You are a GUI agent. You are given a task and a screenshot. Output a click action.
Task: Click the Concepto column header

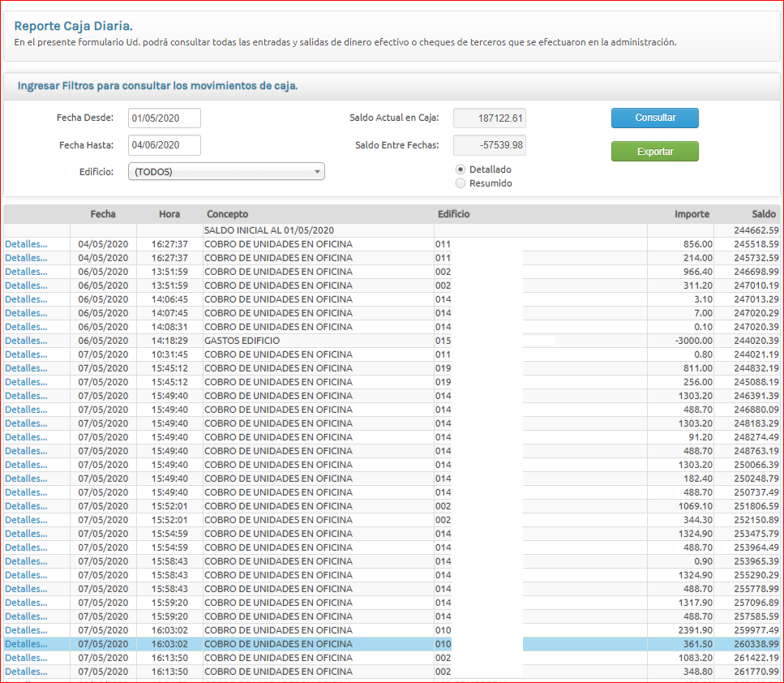click(x=228, y=214)
